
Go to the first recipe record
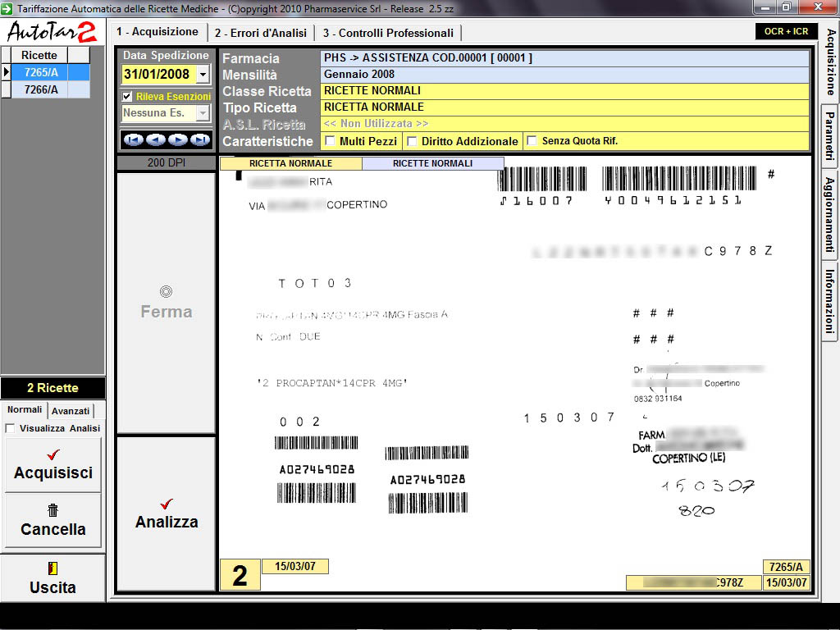click(x=133, y=140)
